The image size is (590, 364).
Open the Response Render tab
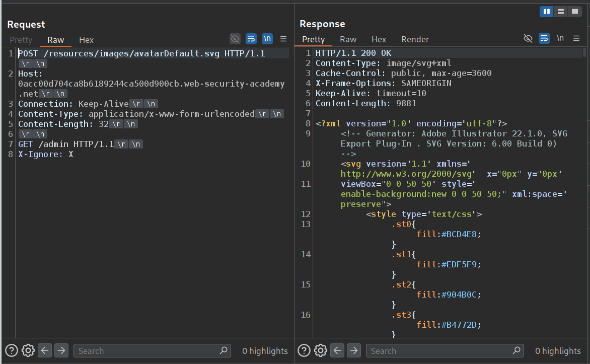click(415, 39)
